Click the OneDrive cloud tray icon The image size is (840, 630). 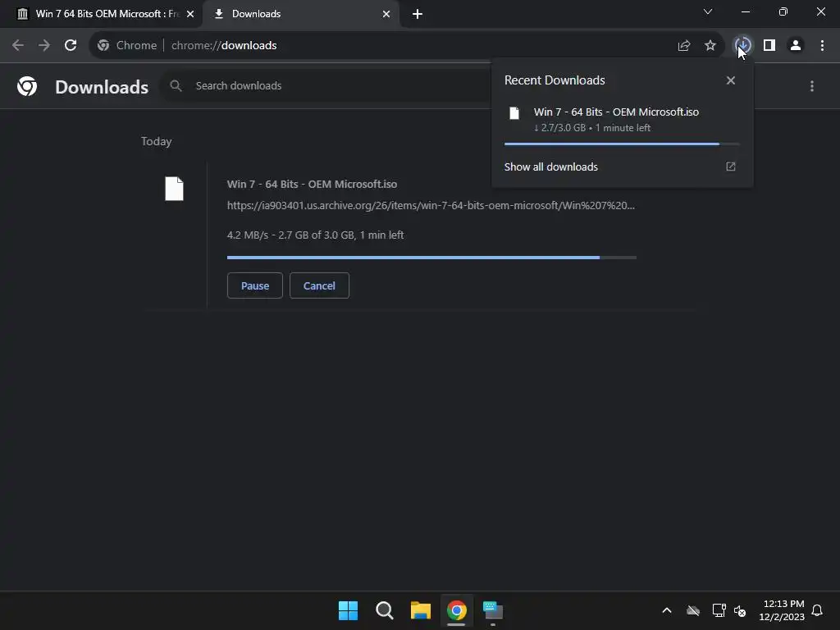pos(693,610)
